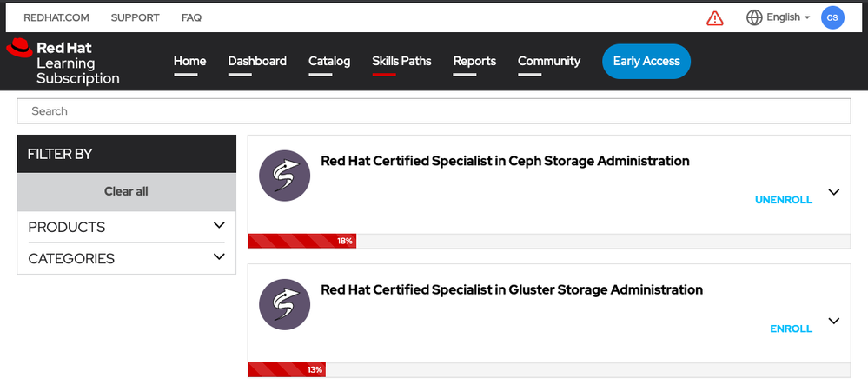The image size is (868, 385).
Task: Open the English language dropdown
Action: 789,17
